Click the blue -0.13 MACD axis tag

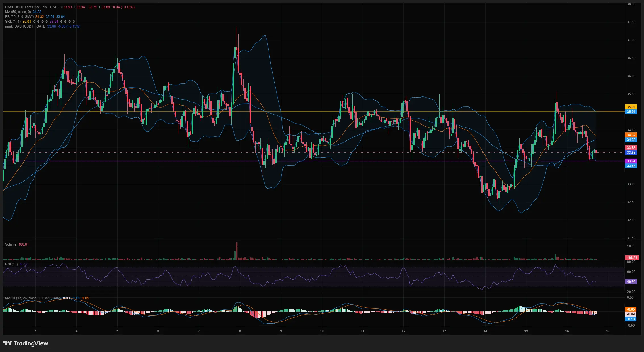[631, 319]
